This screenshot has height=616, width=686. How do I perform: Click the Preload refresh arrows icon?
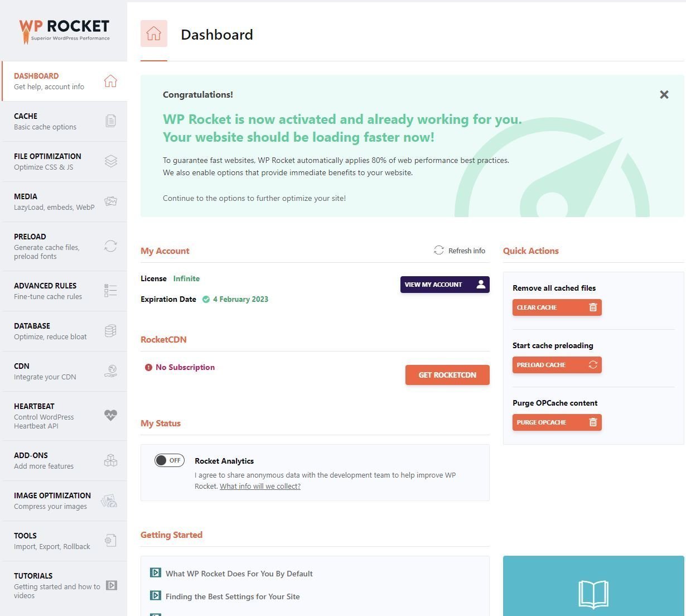110,246
